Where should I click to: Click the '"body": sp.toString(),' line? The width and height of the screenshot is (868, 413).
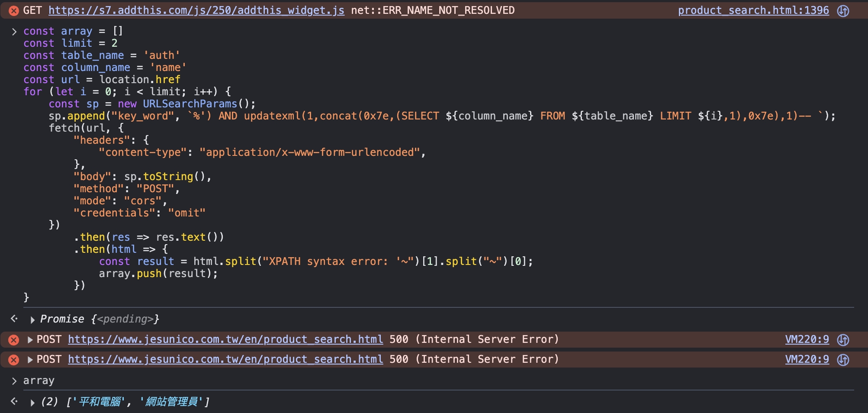[142, 177]
